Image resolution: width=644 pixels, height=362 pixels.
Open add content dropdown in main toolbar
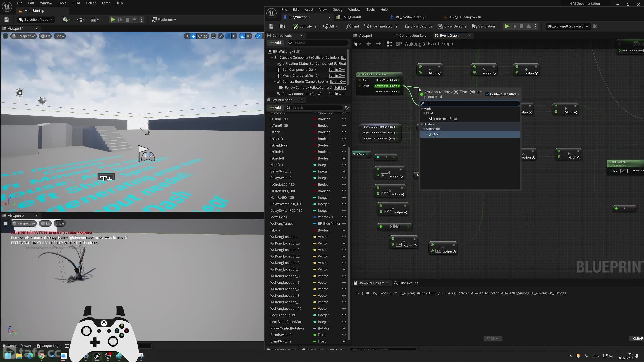click(67, 20)
